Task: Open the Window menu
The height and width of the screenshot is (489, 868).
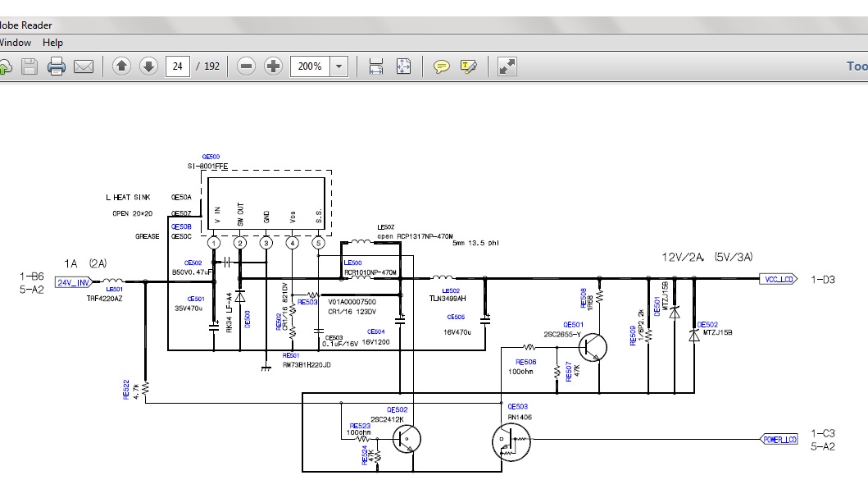Action: [x=15, y=43]
